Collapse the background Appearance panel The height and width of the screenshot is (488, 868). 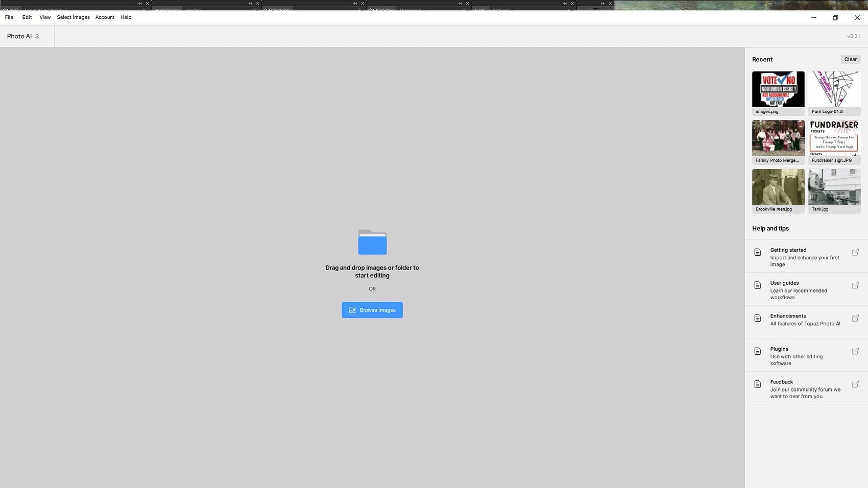coord(250,4)
